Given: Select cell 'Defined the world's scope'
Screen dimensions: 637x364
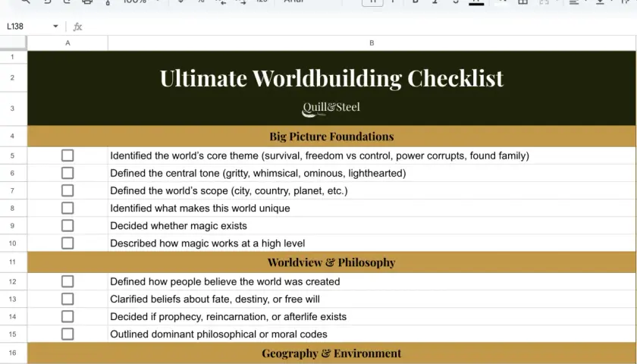Looking at the screenshot, I should pos(372,190).
